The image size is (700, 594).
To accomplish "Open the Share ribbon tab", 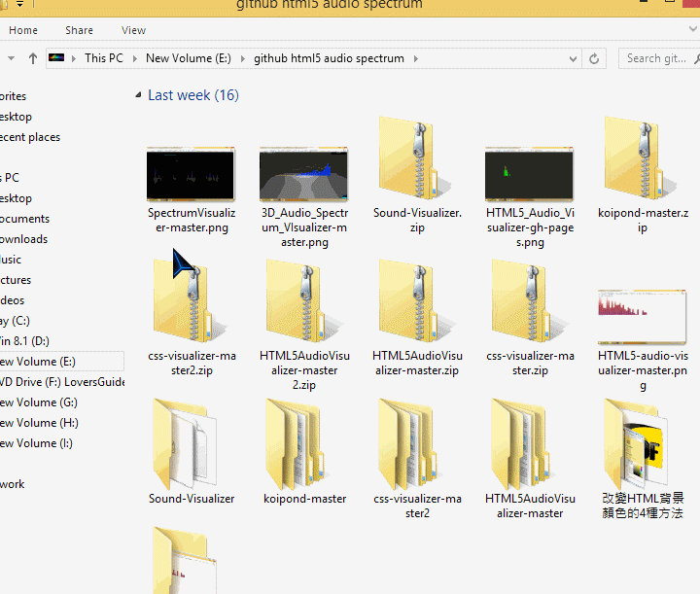I will point(79,30).
